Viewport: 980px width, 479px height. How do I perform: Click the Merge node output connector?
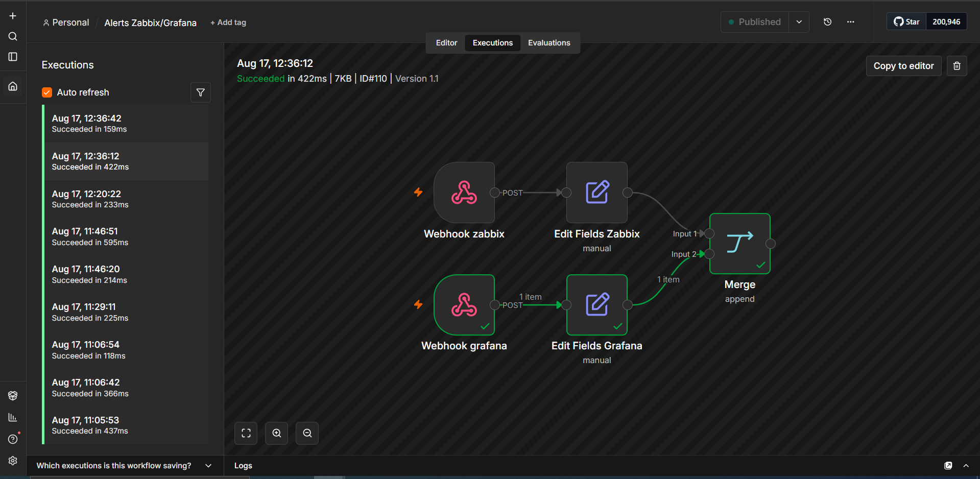point(771,244)
